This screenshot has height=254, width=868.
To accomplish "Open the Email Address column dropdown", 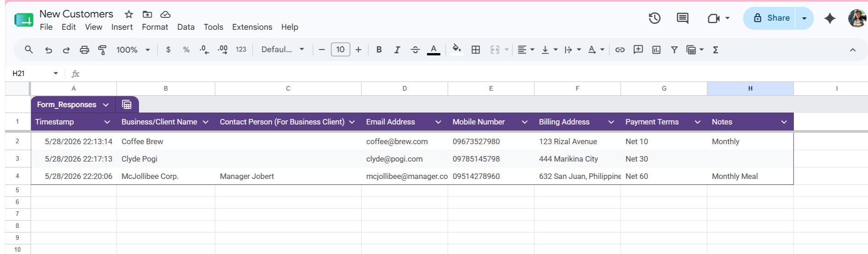I will pos(438,122).
